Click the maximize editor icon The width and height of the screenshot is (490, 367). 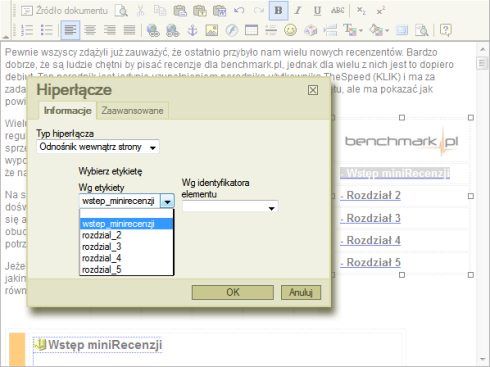tap(402, 30)
